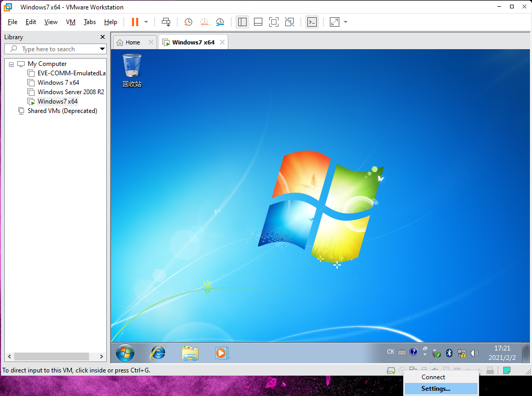This screenshot has height=396, width=532.
Task: Choose Settings... in the device menu
Action: point(441,389)
